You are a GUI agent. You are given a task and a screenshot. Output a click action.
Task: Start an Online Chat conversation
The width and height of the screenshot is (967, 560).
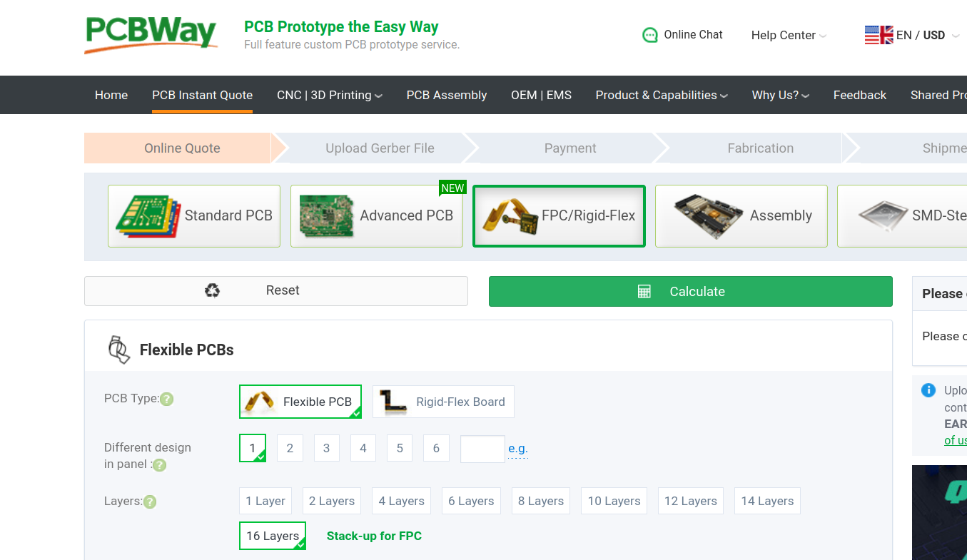[x=682, y=34]
